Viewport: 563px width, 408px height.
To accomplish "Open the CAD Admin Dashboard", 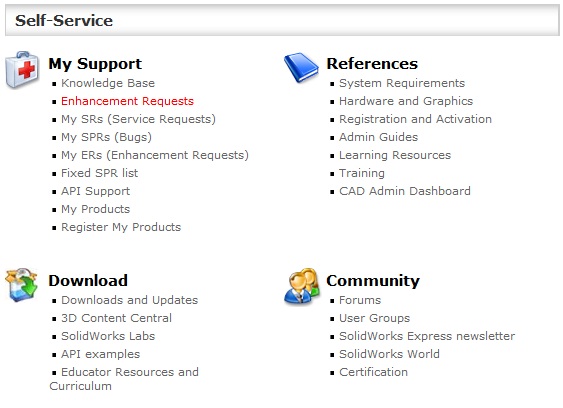I will (405, 191).
